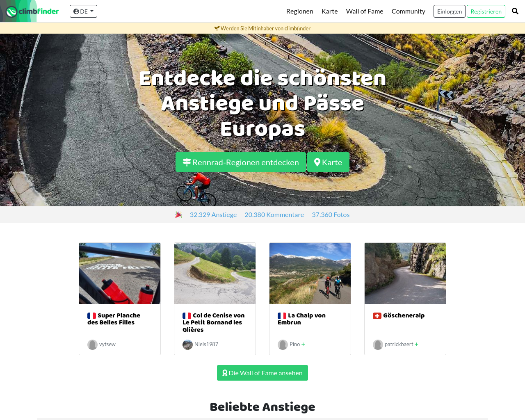Go to Wall of Fame in navigation
Image resolution: width=525 pixels, height=420 pixels.
click(x=365, y=11)
